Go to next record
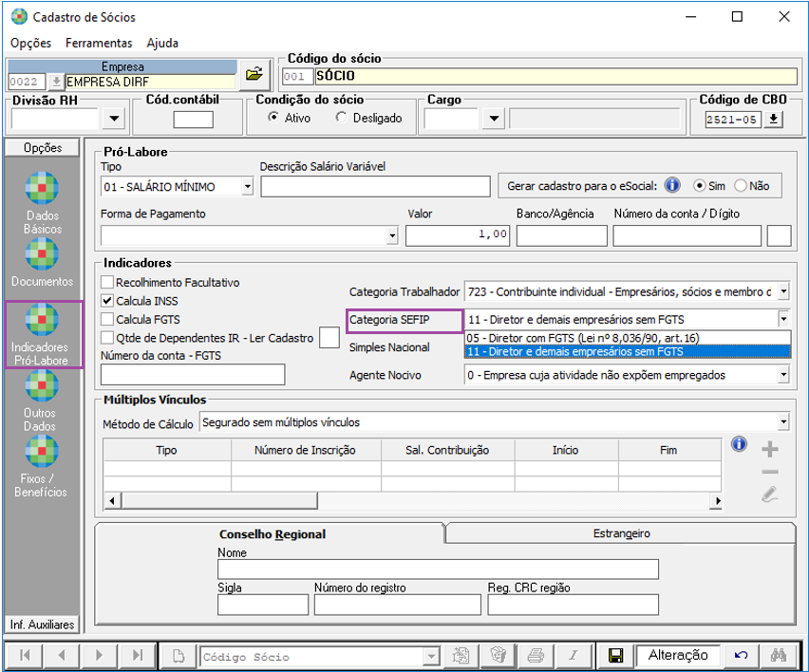 coord(99,655)
